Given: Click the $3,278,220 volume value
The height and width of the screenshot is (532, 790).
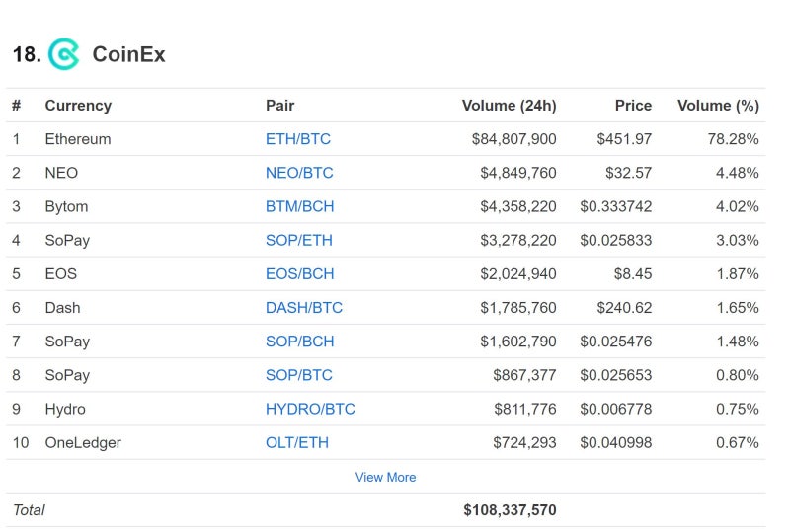Looking at the screenshot, I should 517,240.
